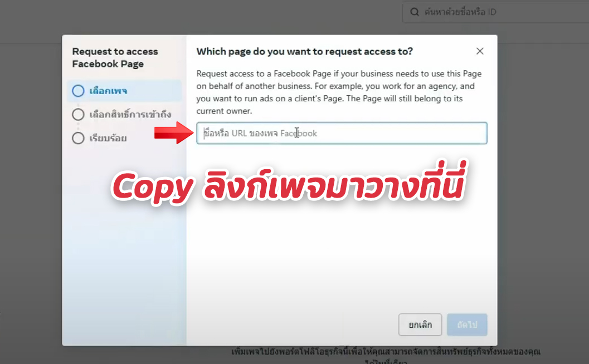Select the เลือกสิทธิ์การเข้าถึง step circle
This screenshot has width=589, height=364.
(78, 115)
